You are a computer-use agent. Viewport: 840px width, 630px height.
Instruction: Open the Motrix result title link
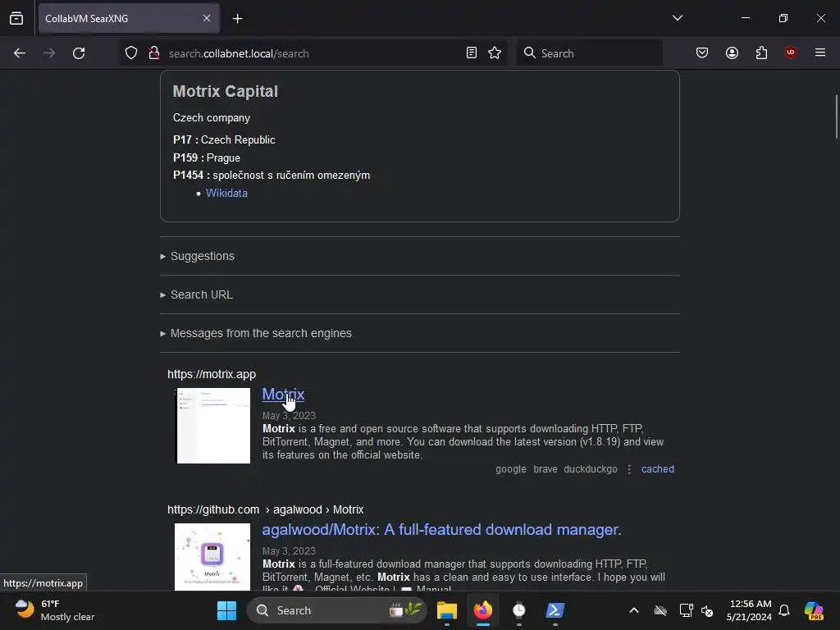[x=283, y=395]
